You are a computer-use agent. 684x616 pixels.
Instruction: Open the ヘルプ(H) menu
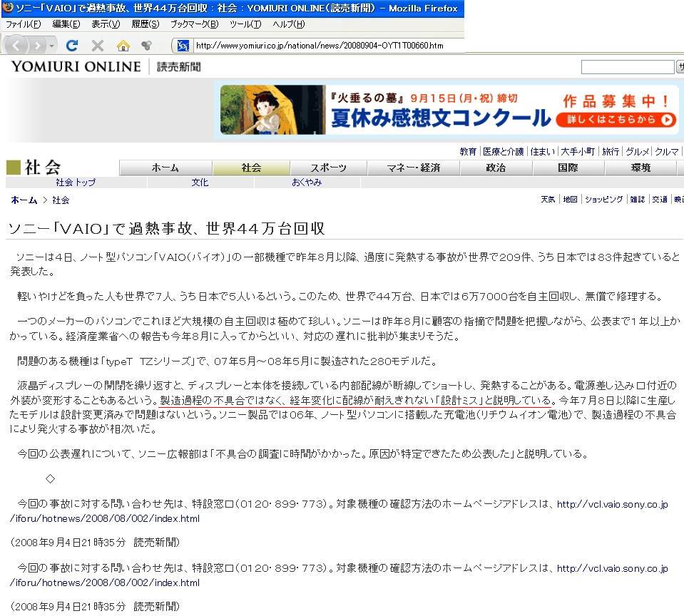[x=288, y=24]
